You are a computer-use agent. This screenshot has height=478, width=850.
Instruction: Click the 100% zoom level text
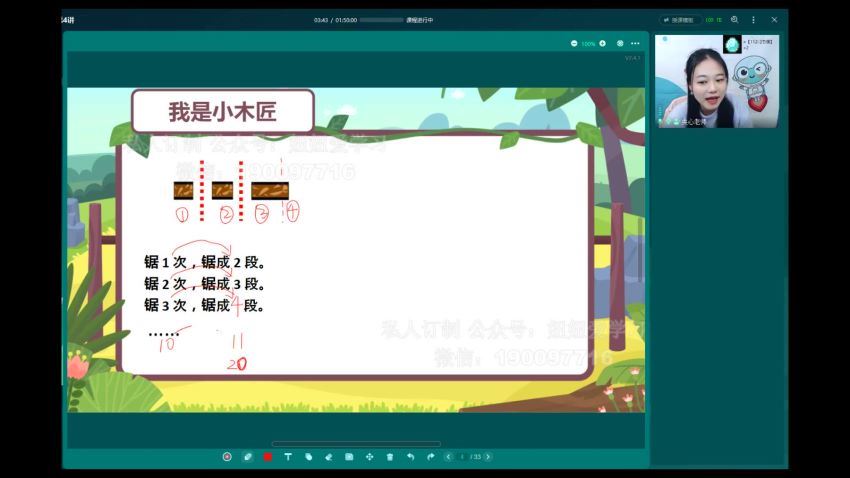tap(588, 43)
